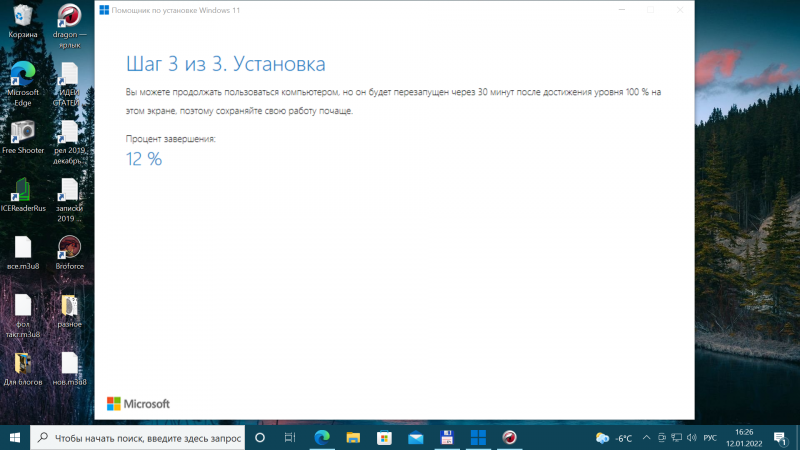Open the weather widget showing -6°C
This screenshot has height=450, width=800.
pyautogui.click(x=614, y=438)
